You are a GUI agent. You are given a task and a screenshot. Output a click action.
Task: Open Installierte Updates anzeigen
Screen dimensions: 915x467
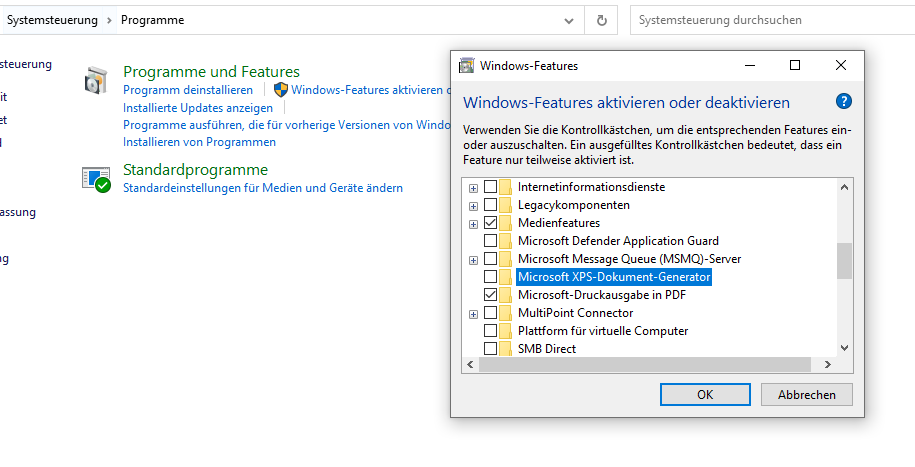pos(198,108)
